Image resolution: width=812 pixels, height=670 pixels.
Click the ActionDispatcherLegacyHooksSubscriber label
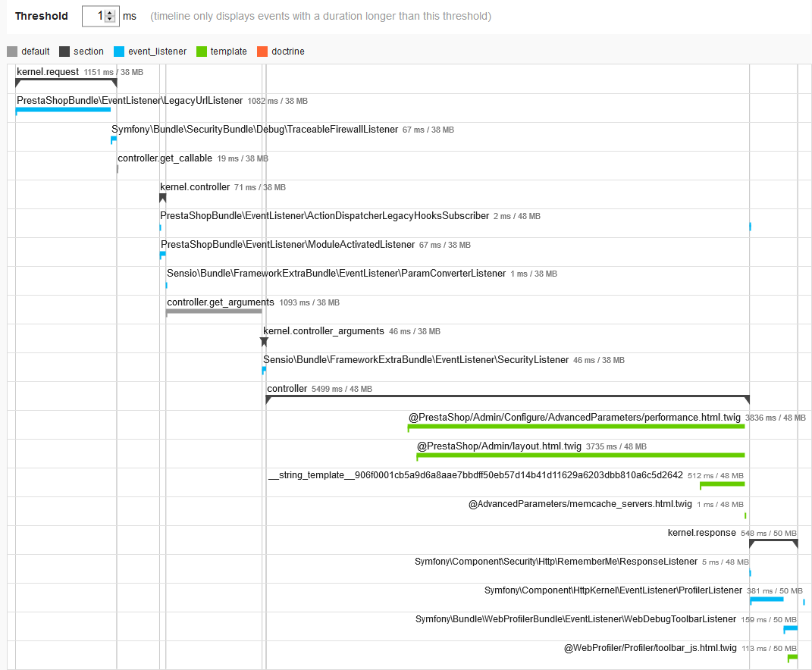click(x=324, y=215)
